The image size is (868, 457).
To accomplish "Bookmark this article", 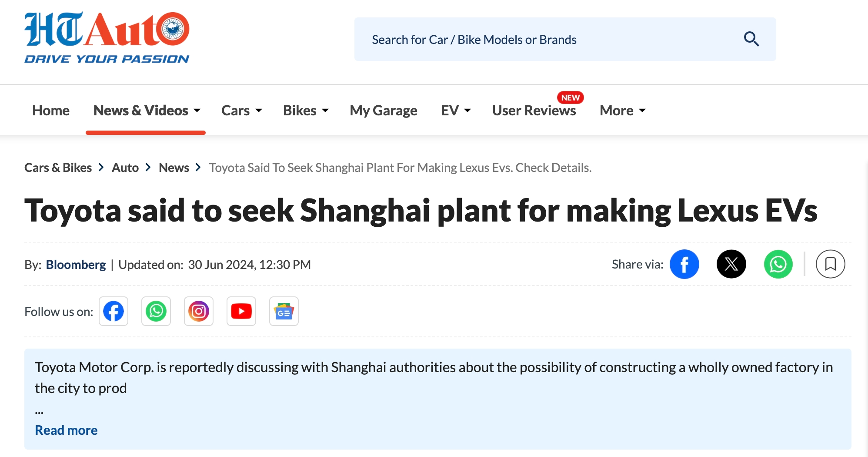I will pos(830,264).
